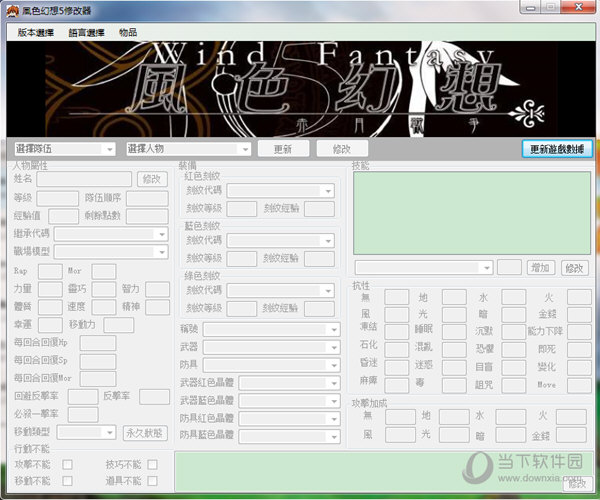
Task: Click the 永久狀態 button
Action: [x=144, y=432]
